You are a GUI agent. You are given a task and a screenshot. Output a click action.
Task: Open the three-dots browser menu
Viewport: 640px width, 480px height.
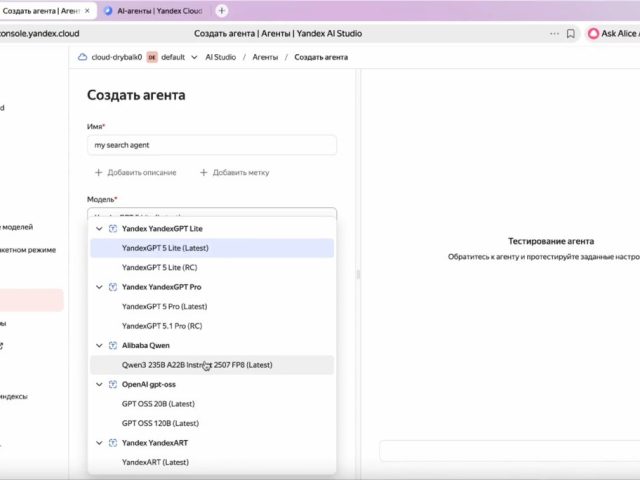(x=554, y=33)
